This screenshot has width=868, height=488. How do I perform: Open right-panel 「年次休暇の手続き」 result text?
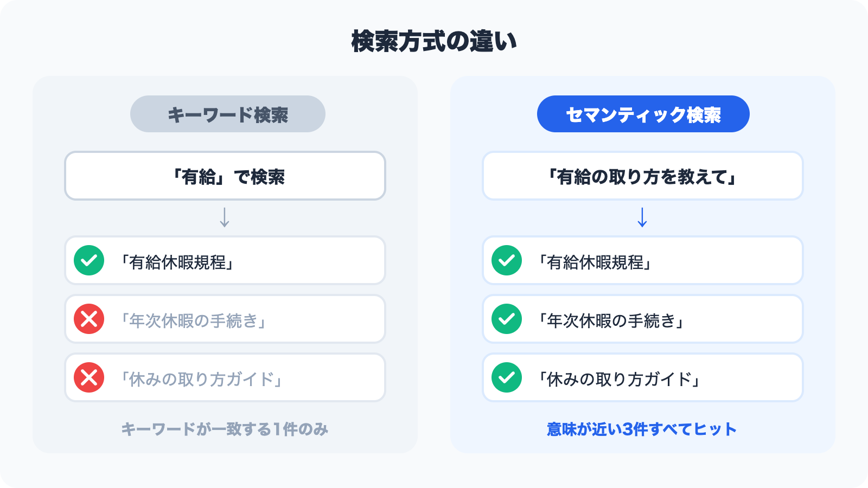(x=611, y=320)
